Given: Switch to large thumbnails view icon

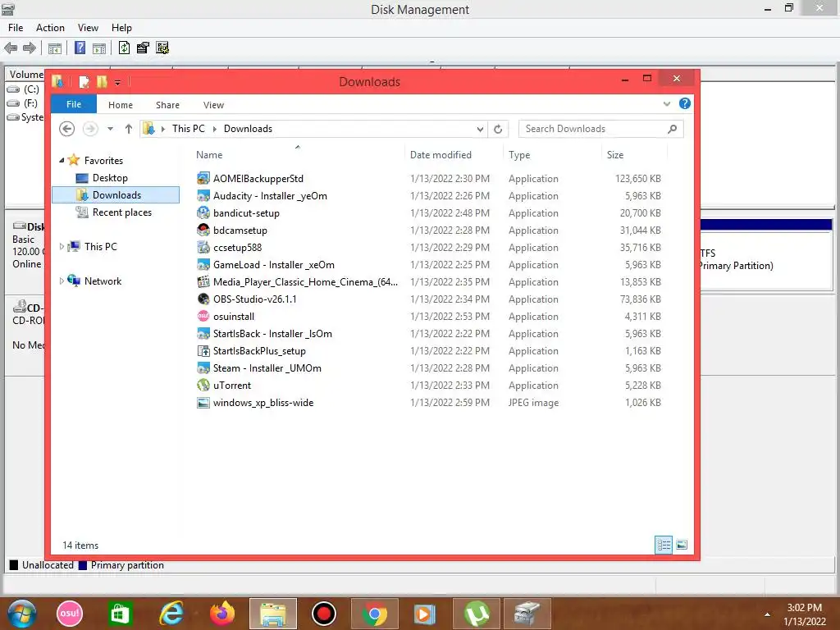Looking at the screenshot, I should 682,545.
